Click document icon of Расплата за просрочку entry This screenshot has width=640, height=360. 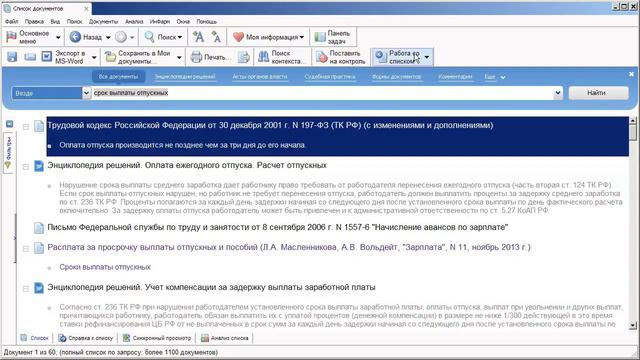click(x=39, y=247)
